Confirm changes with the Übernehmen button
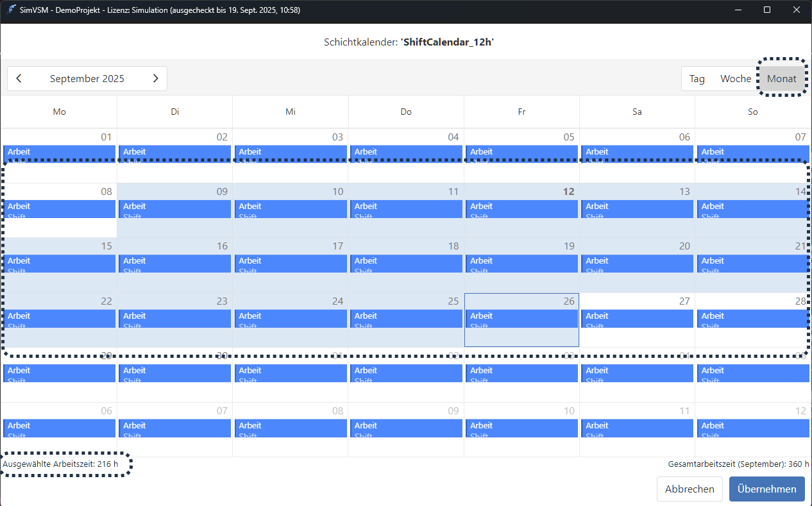Image resolution: width=812 pixels, height=506 pixels. (x=766, y=489)
